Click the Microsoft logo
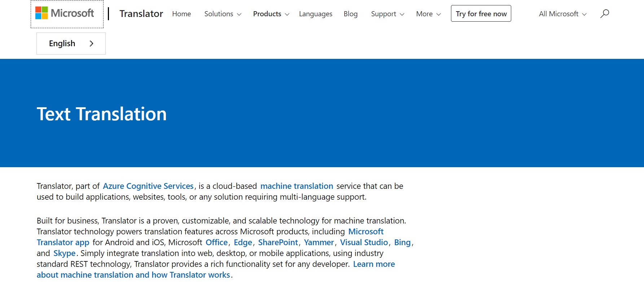Screen dimensions: 644x282 (x=65, y=13)
